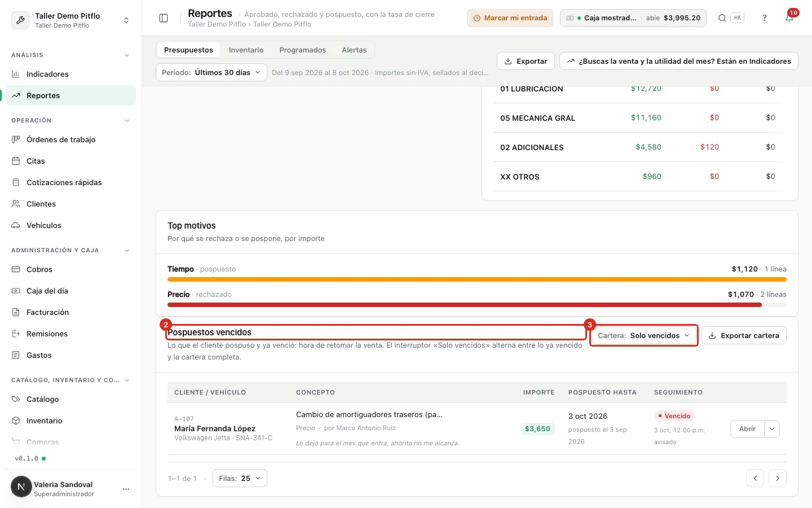Image resolution: width=812 pixels, height=508 pixels.
Task: Open the Cartera Solo vencidos dropdown
Action: [643, 335]
